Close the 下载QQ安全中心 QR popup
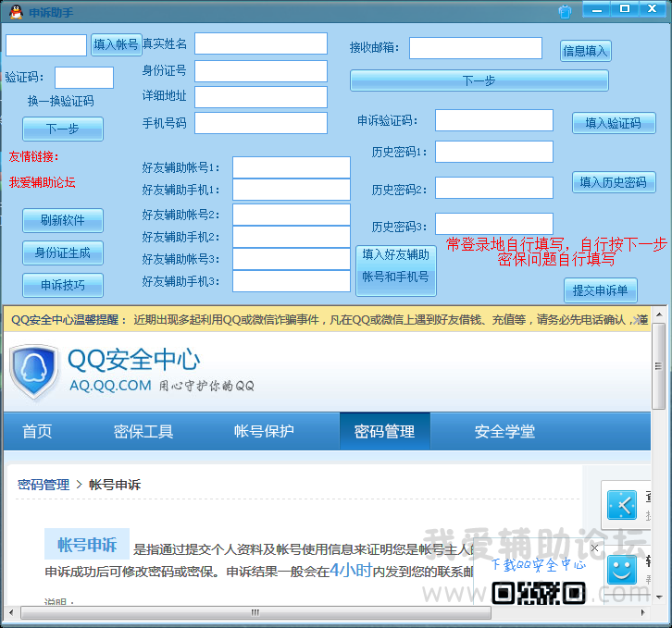Image resolution: width=672 pixels, height=628 pixels. click(x=594, y=548)
